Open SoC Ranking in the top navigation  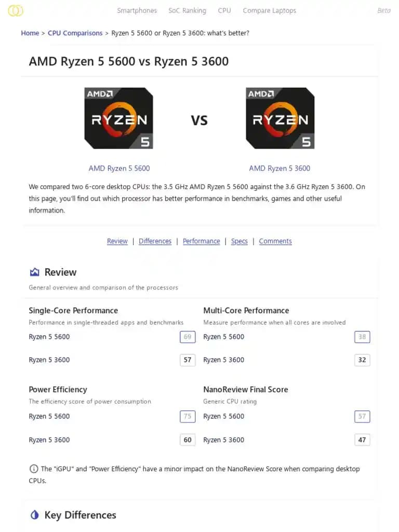click(x=187, y=10)
